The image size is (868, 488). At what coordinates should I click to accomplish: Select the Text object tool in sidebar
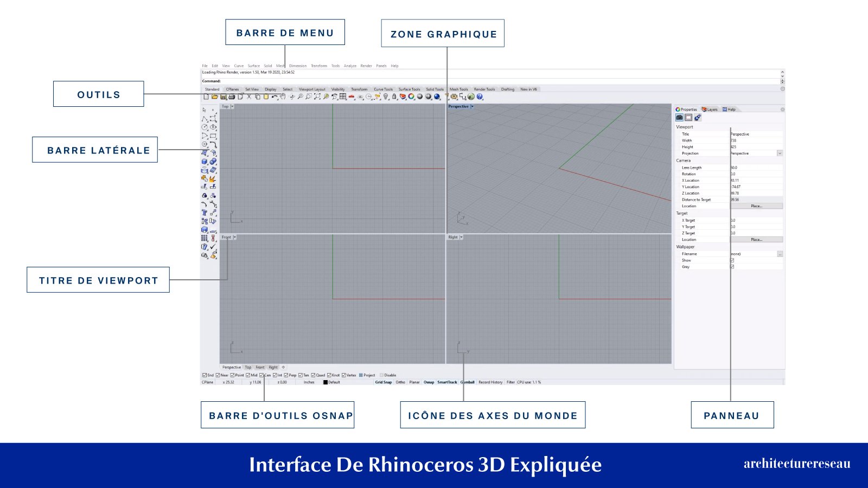(204, 213)
